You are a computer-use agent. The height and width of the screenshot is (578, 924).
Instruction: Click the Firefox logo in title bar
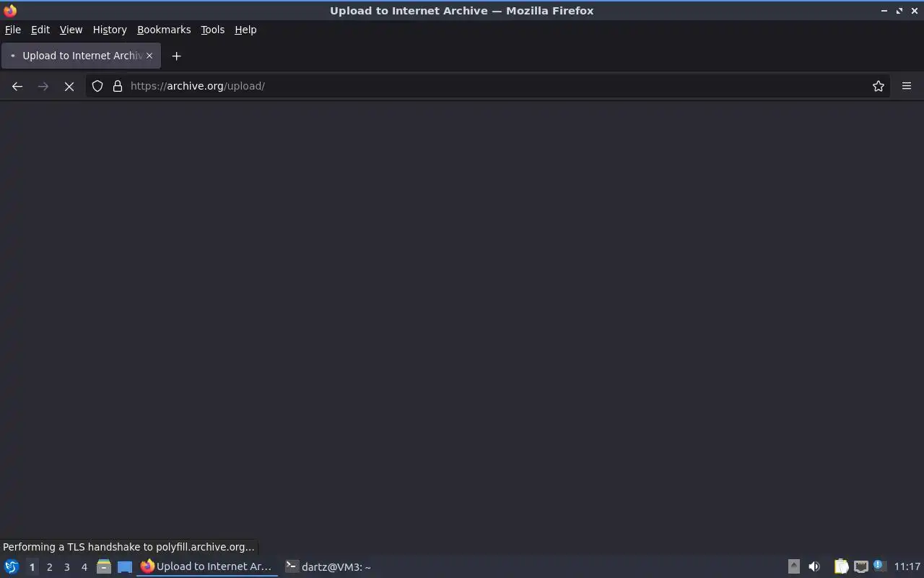click(10, 11)
